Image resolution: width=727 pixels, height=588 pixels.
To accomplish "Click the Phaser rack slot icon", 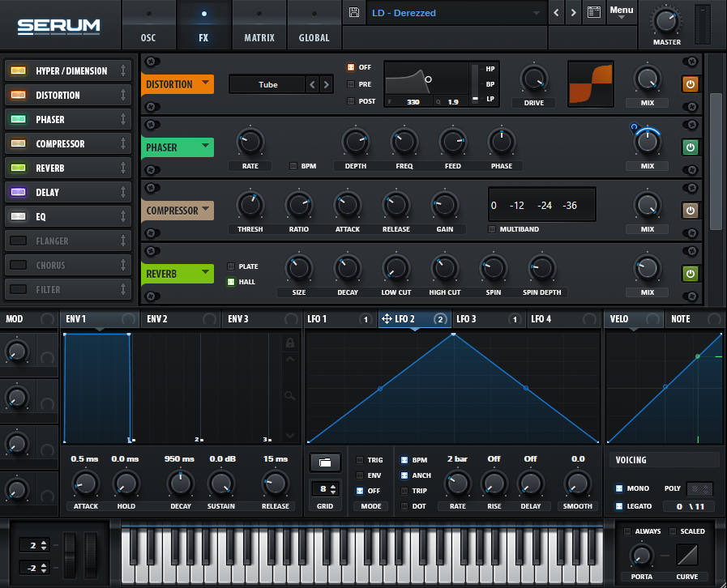I will coord(19,119).
